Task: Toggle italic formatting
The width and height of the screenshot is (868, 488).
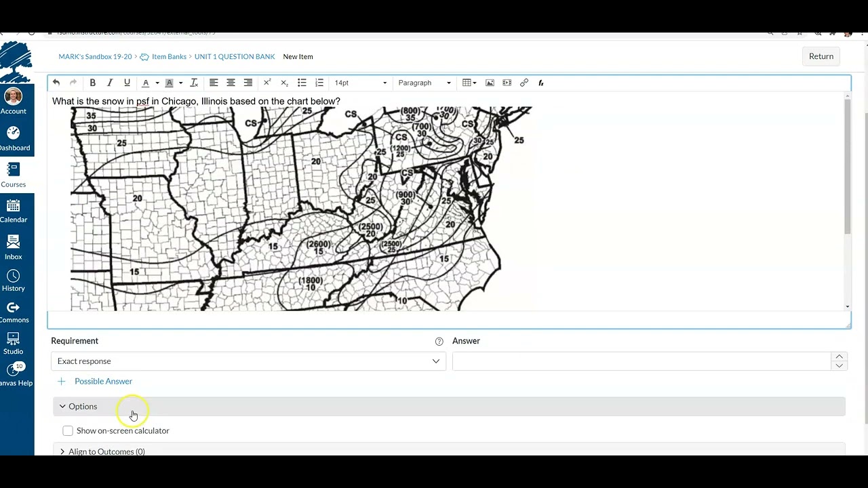Action: [x=110, y=83]
